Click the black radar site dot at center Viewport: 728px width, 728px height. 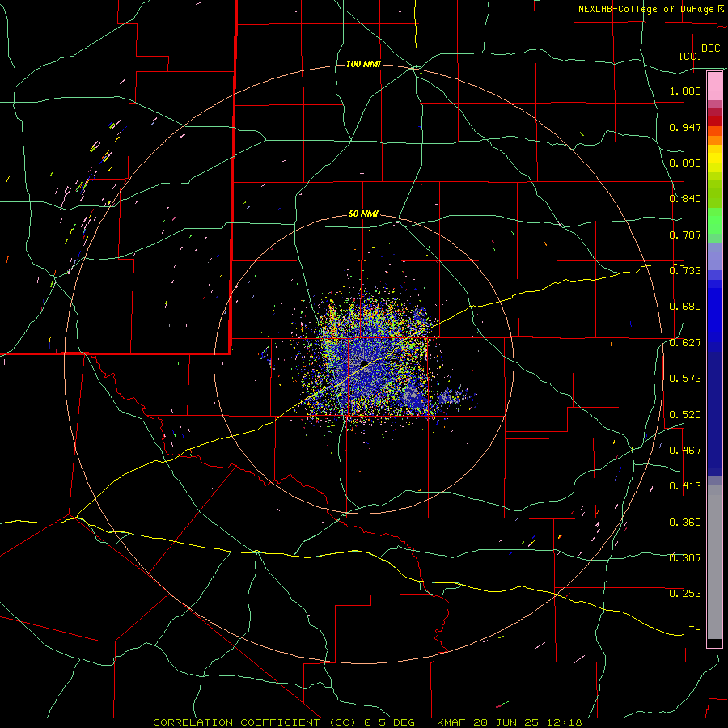click(364, 363)
